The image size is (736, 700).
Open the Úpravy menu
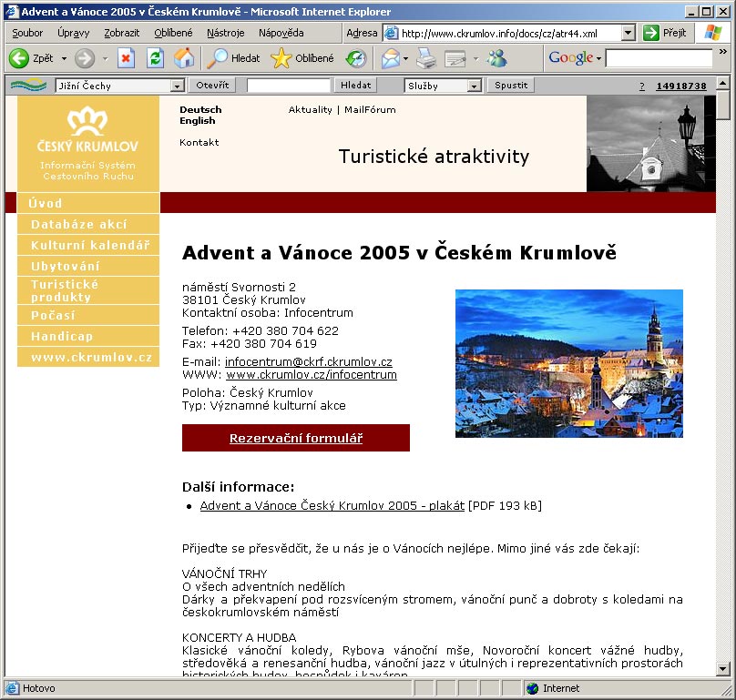[73, 33]
